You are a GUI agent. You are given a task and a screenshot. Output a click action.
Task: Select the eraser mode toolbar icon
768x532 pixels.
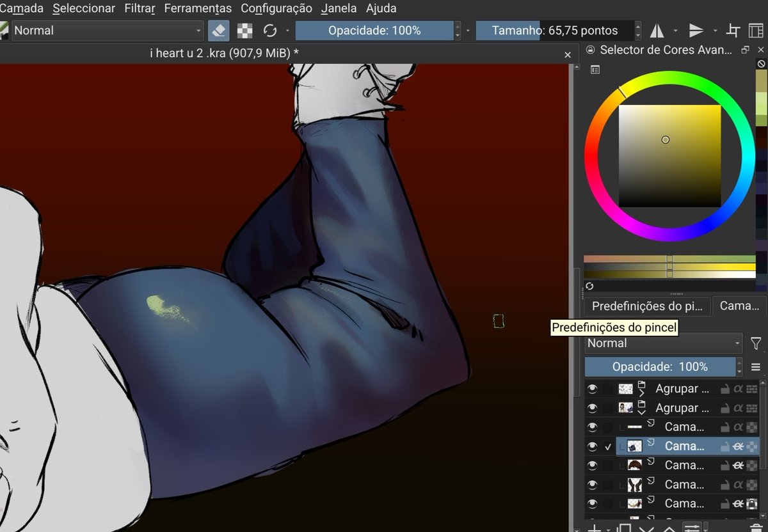[x=218, y=29]
